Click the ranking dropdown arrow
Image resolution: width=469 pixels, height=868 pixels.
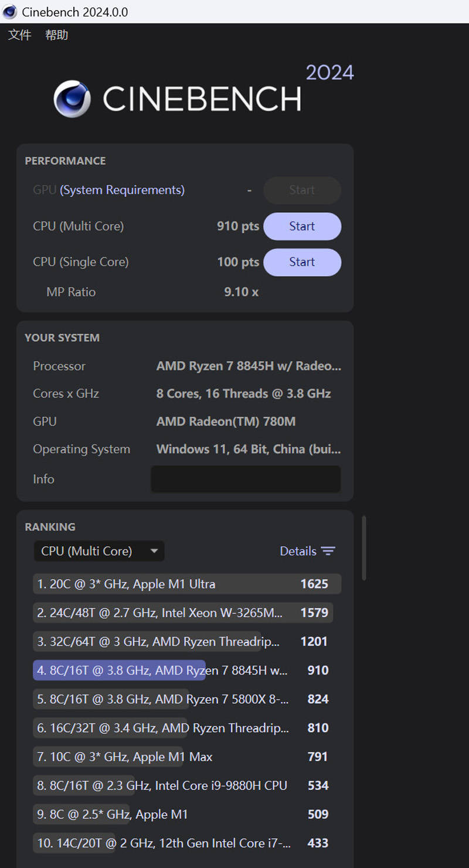point(154,551)
